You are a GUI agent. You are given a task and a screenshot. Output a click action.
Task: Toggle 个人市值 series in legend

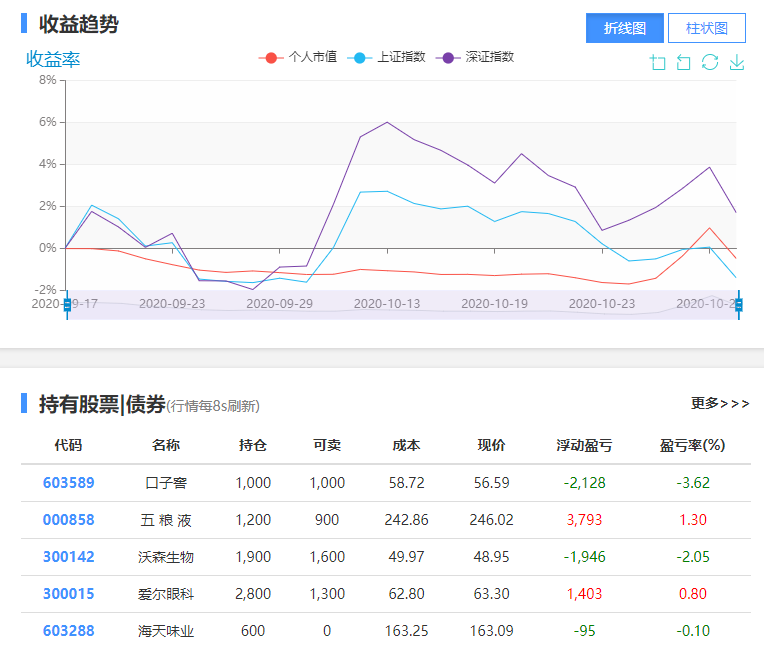tap(298, 57)
